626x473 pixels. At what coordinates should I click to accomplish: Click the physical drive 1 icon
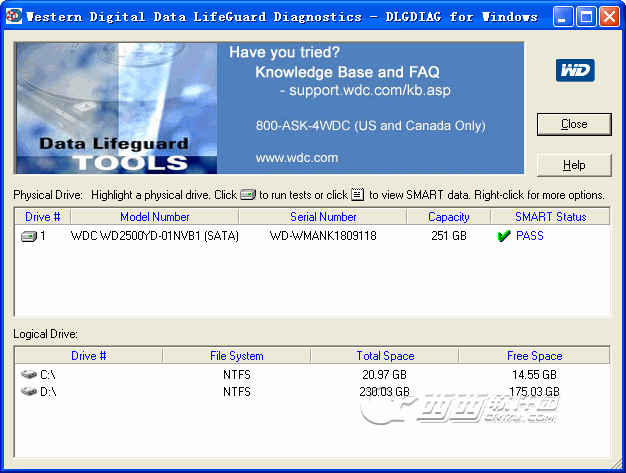29,236
